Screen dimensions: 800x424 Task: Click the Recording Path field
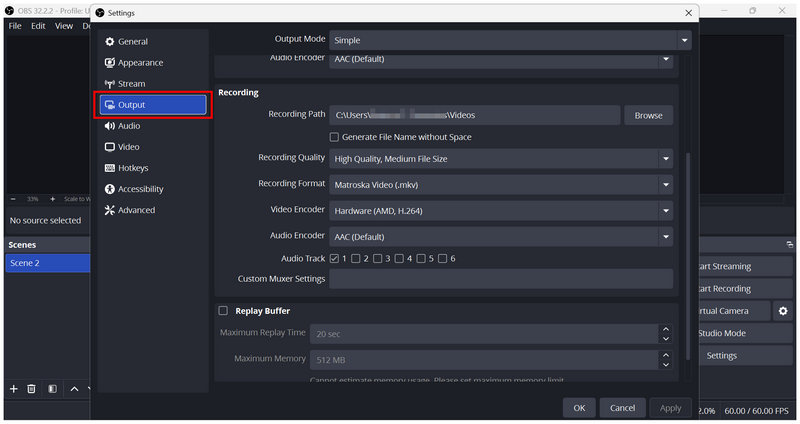[474, 115]
